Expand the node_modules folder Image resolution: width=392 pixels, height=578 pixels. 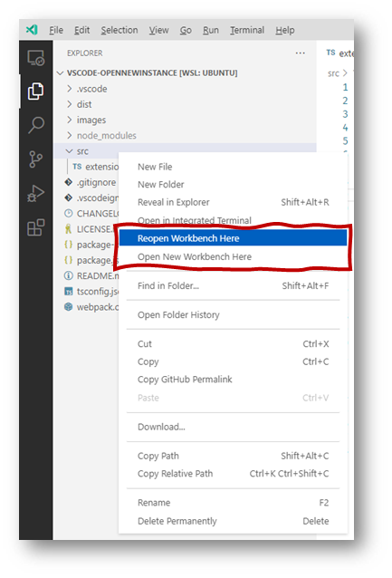tap(101, 136)
